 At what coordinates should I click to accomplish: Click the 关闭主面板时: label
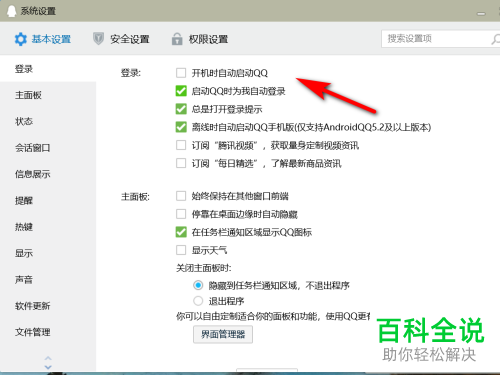tap(204, 268)
